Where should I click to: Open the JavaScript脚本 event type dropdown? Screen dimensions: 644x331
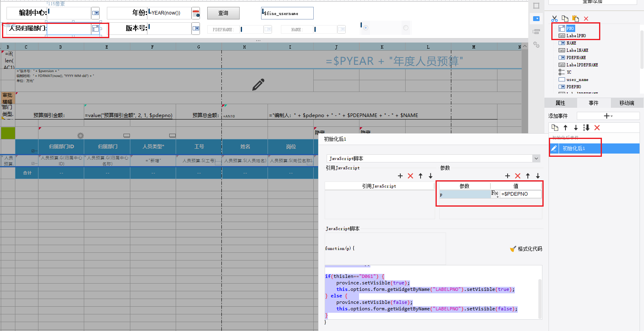click(536, 158)
